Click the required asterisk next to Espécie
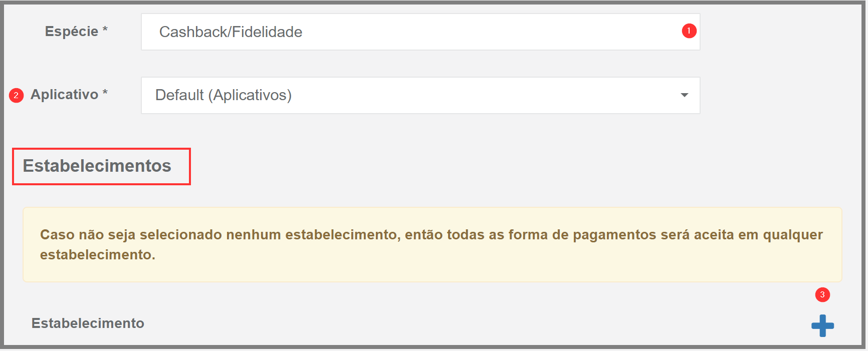The height and width of the screenshot is (351, 868). [x=105, y=30]
